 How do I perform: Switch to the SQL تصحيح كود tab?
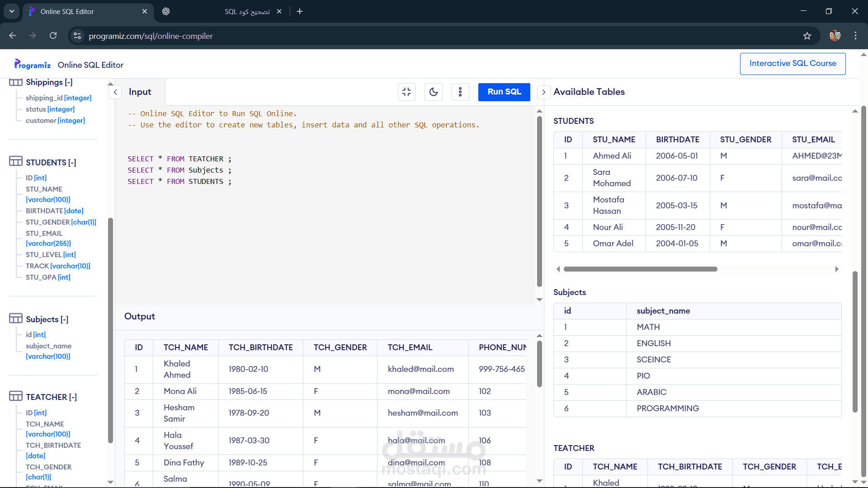[246, 12]
